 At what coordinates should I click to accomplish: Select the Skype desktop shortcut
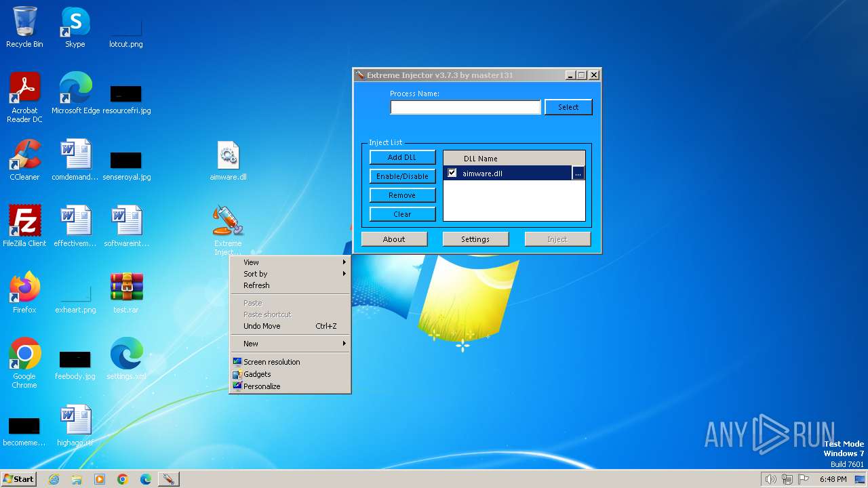click(75, 27)
